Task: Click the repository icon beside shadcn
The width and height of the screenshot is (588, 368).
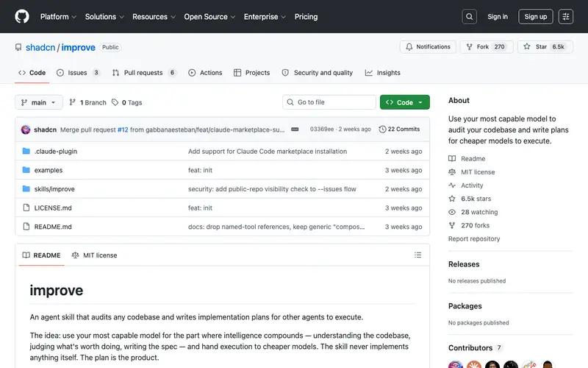Action: [x=18, y=47]
